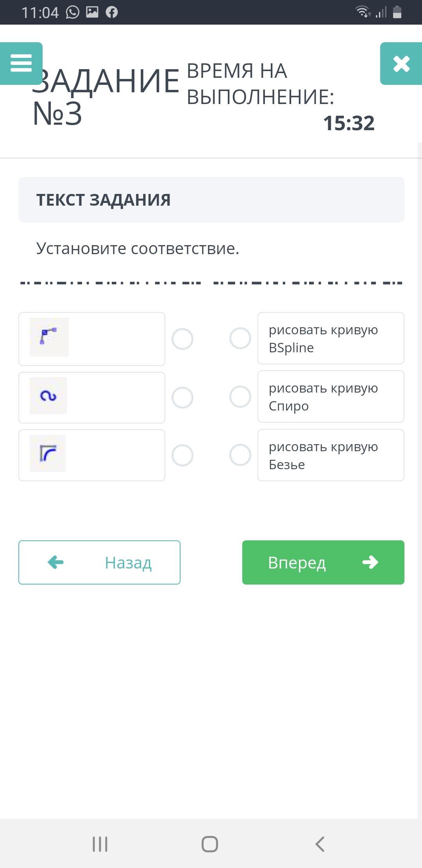
Task: Go forward with Вперед button
Action: (323, 563)
